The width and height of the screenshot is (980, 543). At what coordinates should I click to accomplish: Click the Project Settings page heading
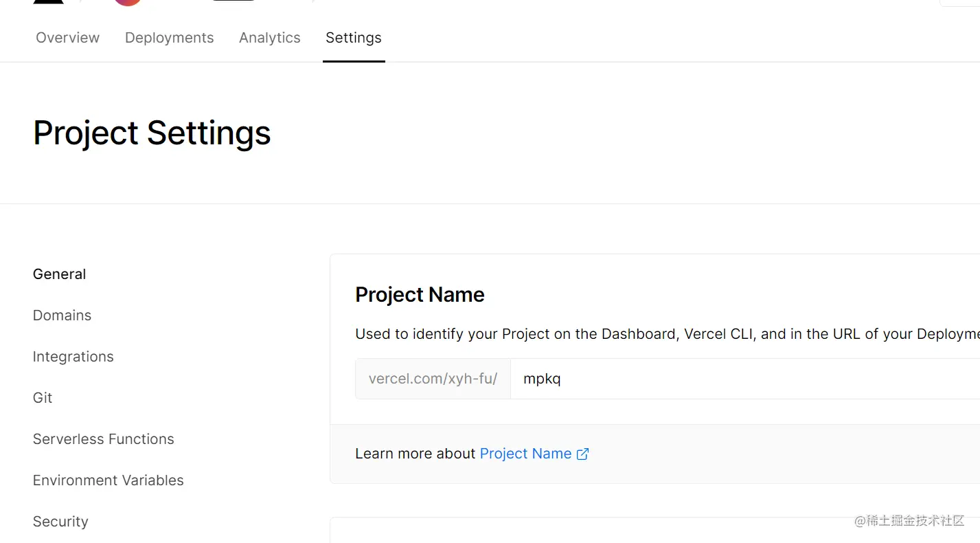point(152,133)
